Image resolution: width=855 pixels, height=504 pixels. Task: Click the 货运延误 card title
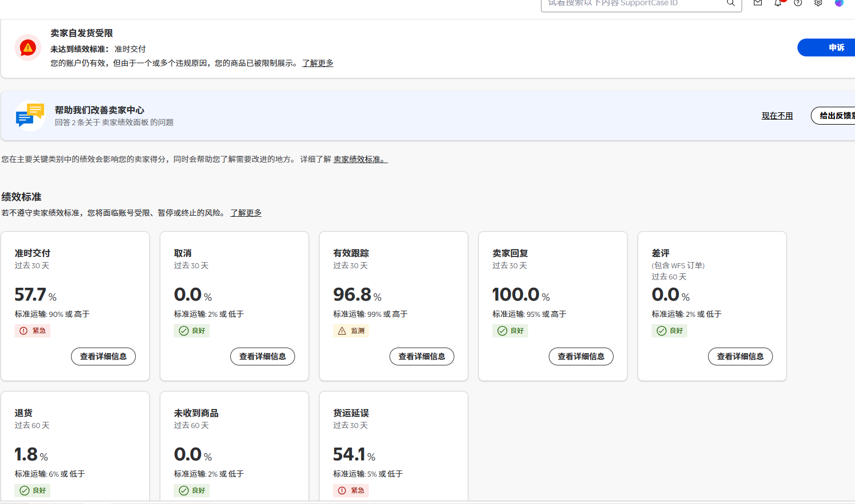(x=351, y=413)
